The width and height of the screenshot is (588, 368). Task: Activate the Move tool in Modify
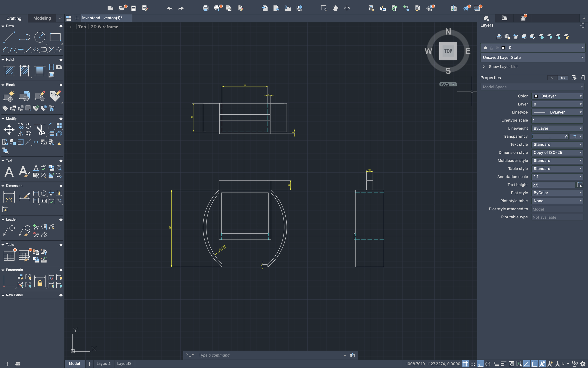[9, 130]
